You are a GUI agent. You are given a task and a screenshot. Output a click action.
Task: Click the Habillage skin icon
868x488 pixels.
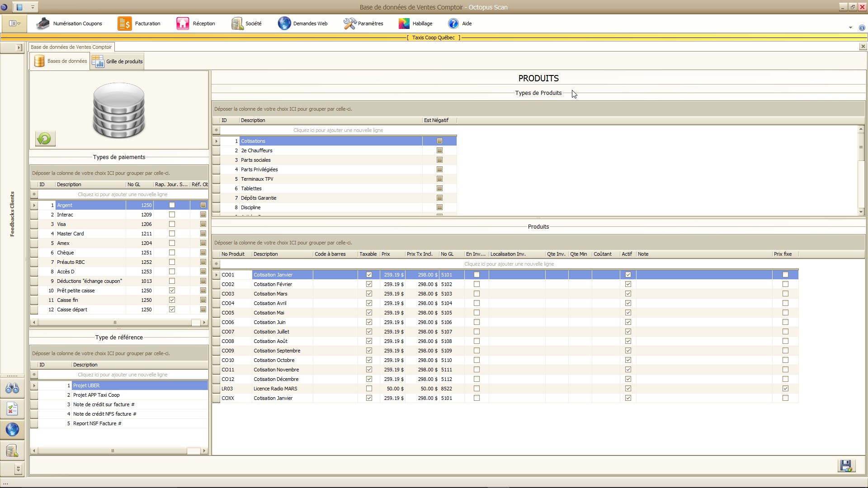click(404, 23)
